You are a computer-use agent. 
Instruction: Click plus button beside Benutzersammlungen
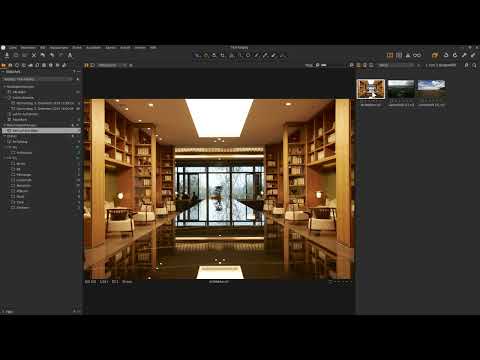(73, 125)
